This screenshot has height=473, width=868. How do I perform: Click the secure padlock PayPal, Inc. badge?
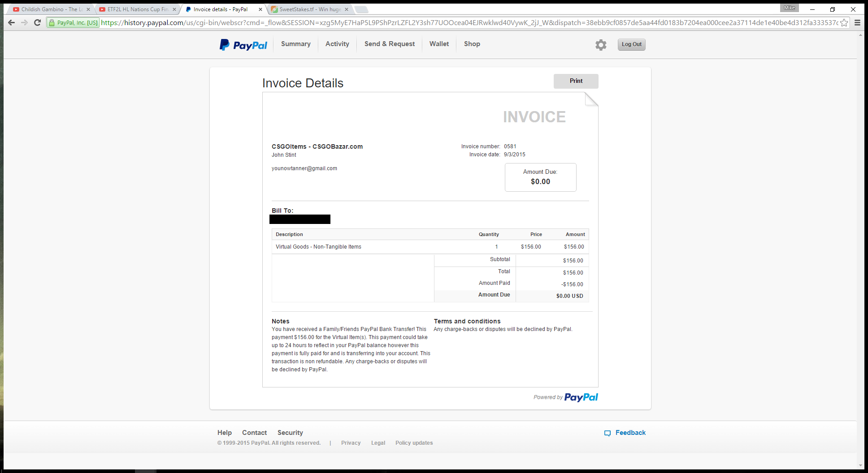click(x=73, y=23)
